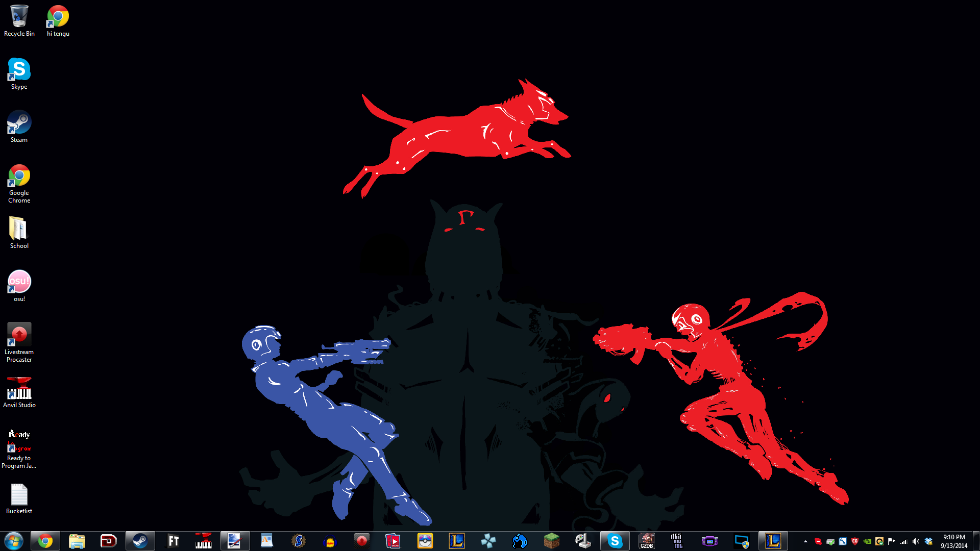980x551 pixels.
Task: Open the Bucketlist text file
Action: click(x=19, y=494)
